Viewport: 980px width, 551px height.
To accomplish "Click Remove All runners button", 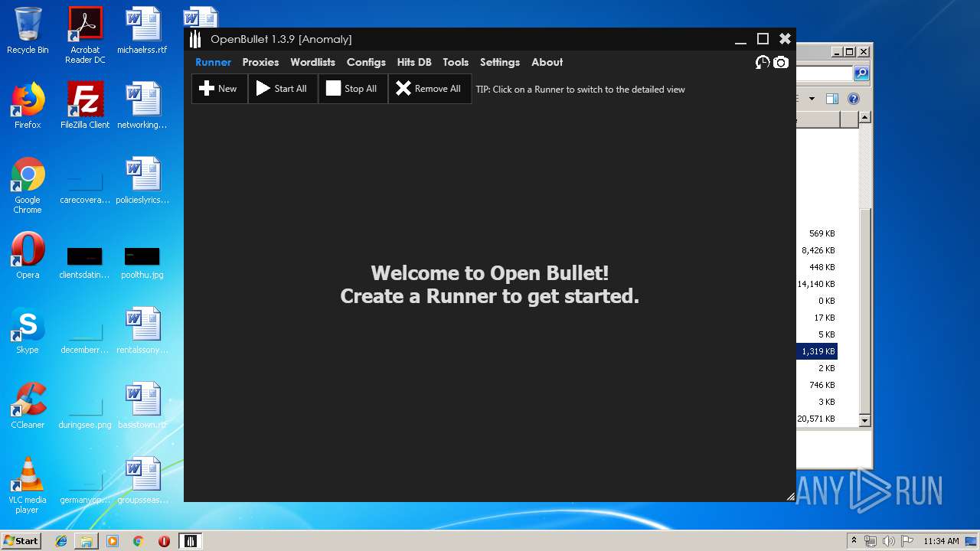I will coord(429,89).
